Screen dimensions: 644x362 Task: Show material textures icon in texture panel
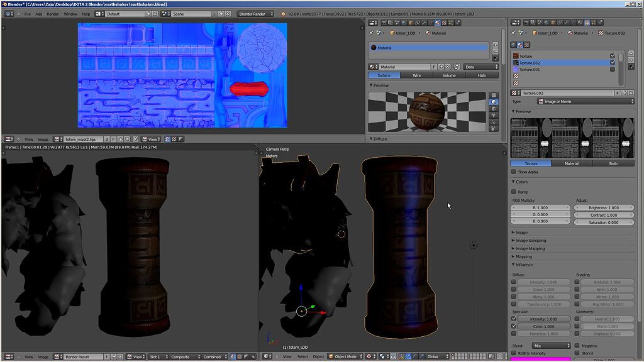(x=520, y=45)
